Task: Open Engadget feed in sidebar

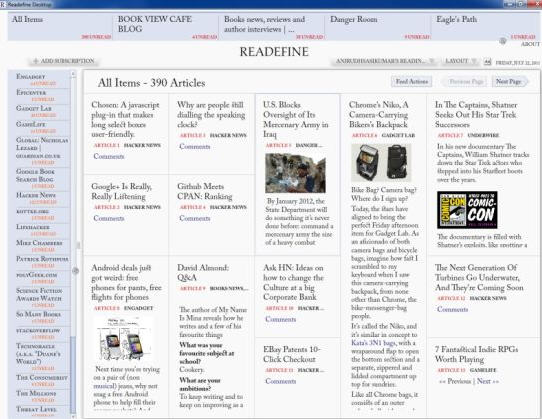Action: 43,80
